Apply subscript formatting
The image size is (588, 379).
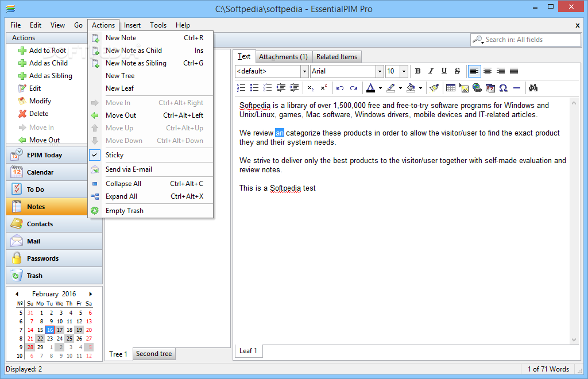(311, 88)
